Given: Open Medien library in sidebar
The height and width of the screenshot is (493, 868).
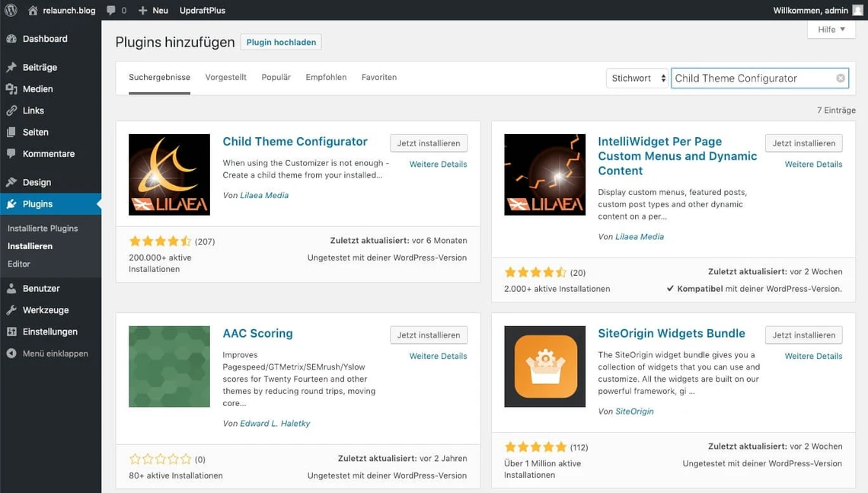Looking at the screenshot, I should [37, 89].
